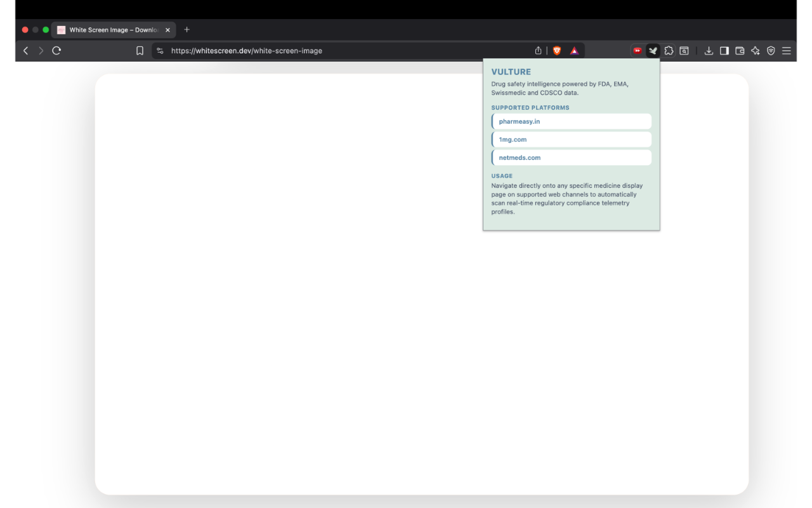Toggle the browser sidebar panel
The height and width of the screenshot is (508, 812).
[x=724, y=51]
